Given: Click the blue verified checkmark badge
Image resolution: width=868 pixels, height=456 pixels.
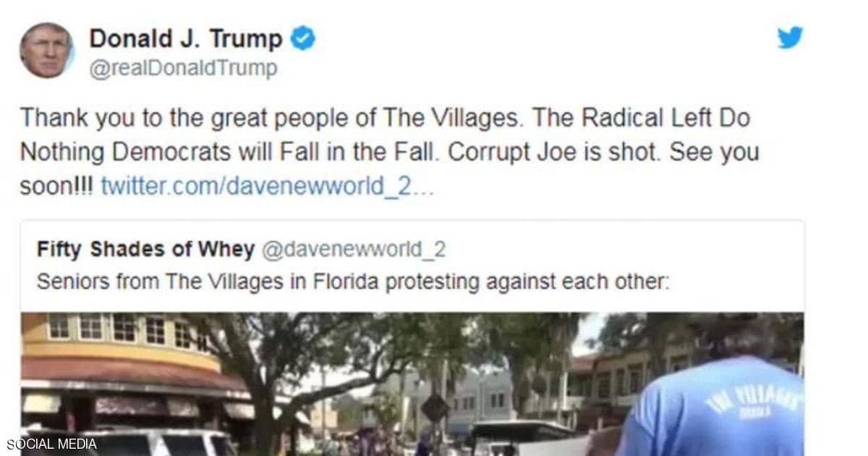Looking at the screenshot, I should click(x=302, y=38).
